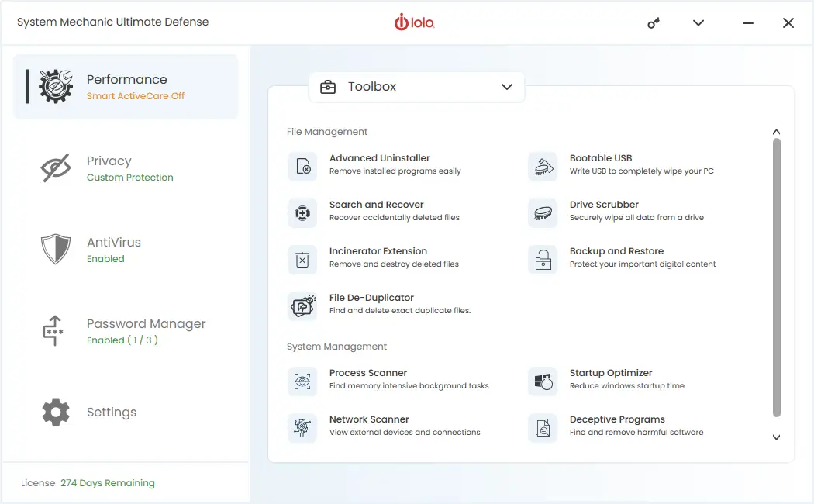
Task: Open the Toolbox dropdown
Action: click(416, 87)
